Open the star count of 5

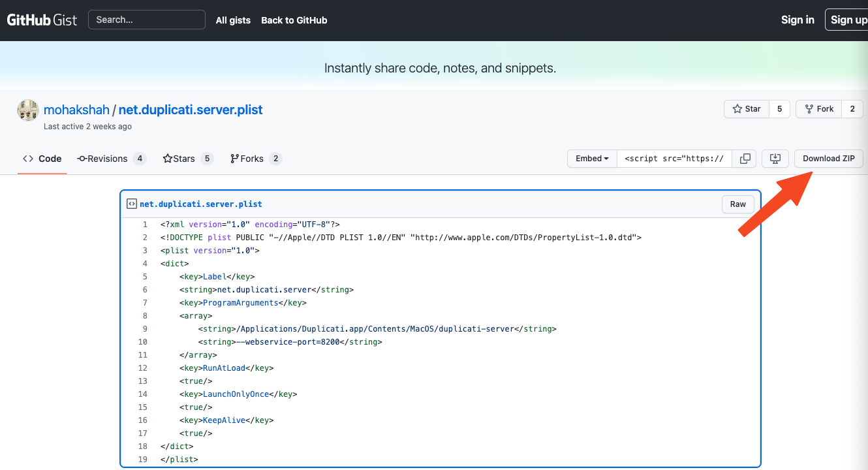click(x=779, y=109)
